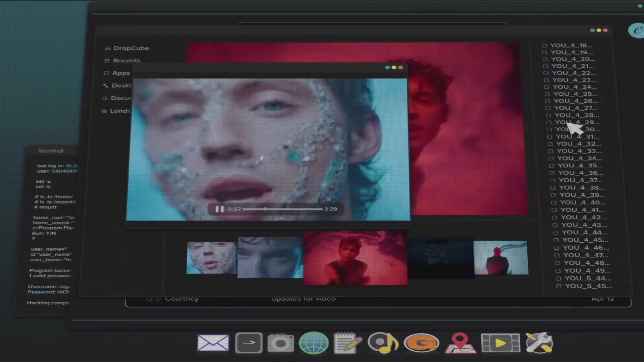This screenshot has width=644, height=362.
Task: Open file YOU_4_42
Action: 584,217
